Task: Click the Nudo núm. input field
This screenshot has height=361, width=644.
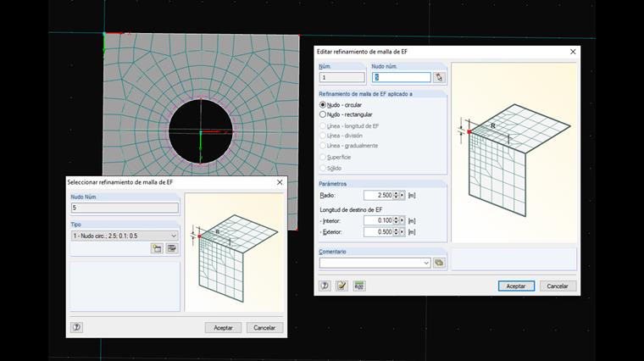Action: coord(400,77)
